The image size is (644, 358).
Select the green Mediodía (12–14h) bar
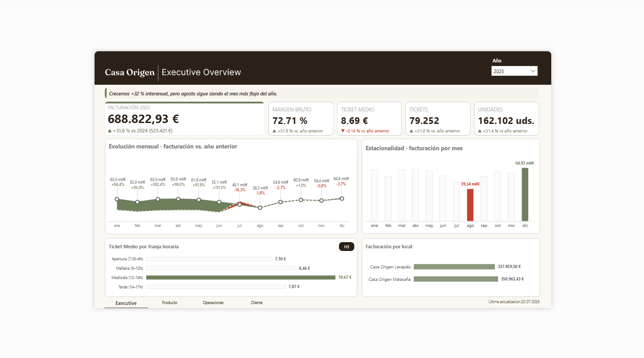tap(241, 277)
